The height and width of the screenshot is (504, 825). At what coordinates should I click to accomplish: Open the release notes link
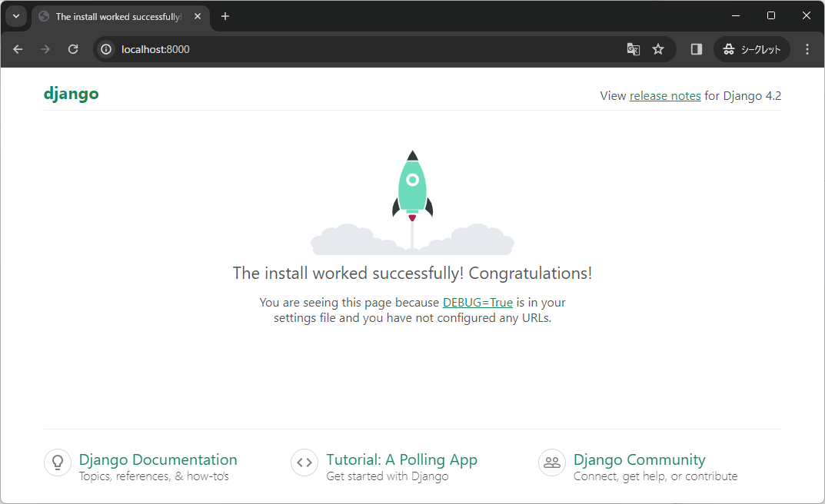(x=665, y=95)
